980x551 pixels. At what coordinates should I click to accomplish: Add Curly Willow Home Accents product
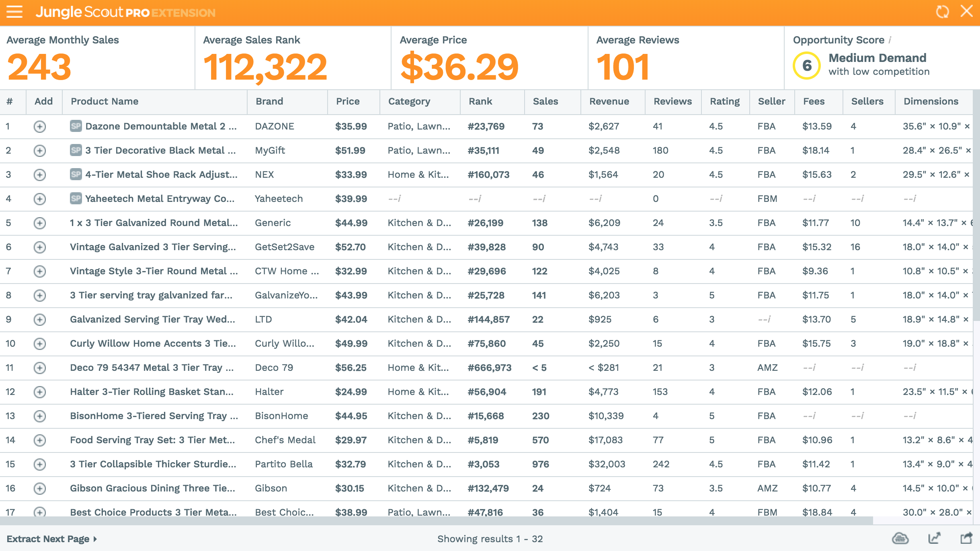pyautogui.click(x=39, y=344)
